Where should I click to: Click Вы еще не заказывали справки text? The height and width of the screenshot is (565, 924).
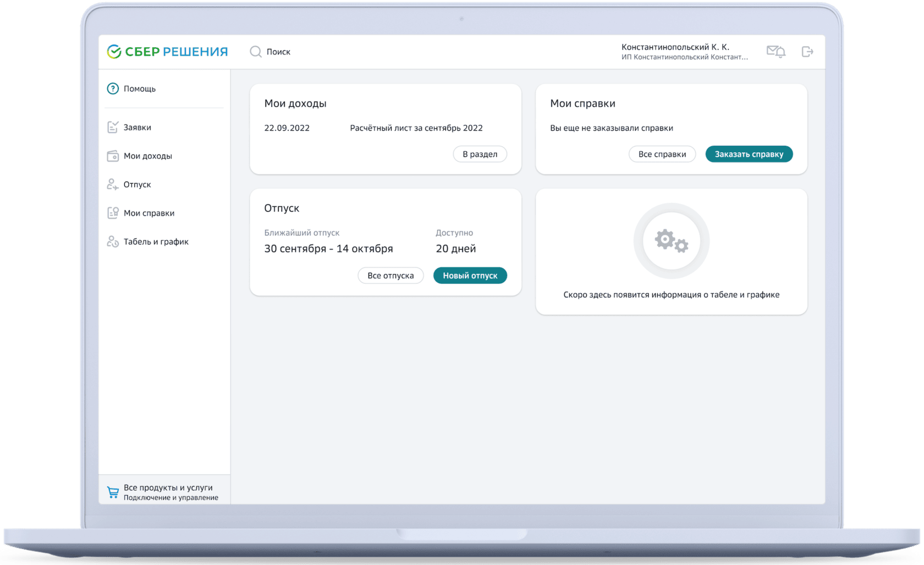(611, 128)
